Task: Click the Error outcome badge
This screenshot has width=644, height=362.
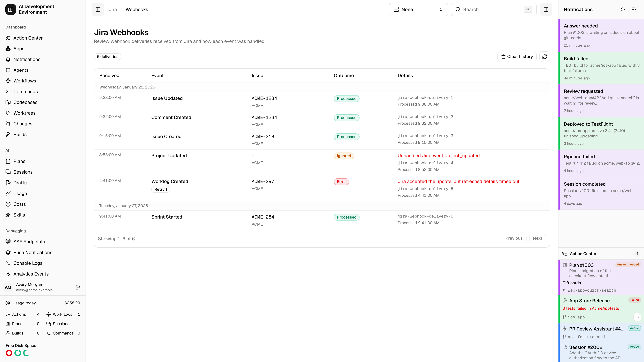Action: 341,182
